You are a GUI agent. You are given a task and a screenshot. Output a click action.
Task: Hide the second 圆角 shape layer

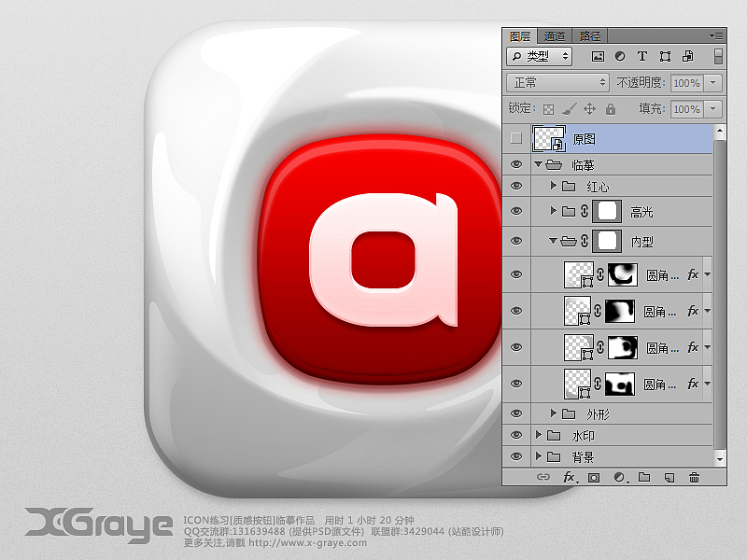(516, 311)
